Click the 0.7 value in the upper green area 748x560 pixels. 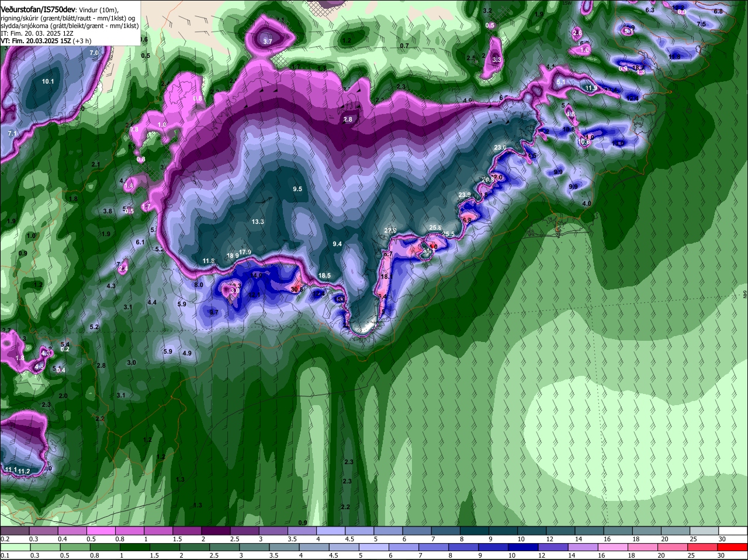tap(404, 46)
